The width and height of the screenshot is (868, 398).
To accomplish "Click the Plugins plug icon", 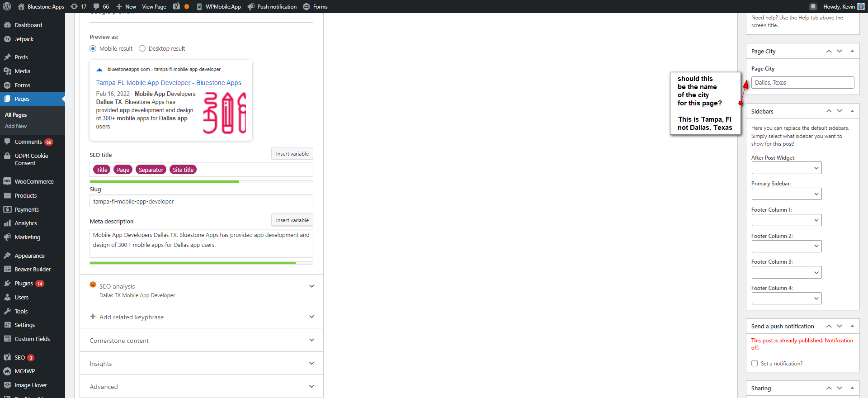I will (7, 283).
